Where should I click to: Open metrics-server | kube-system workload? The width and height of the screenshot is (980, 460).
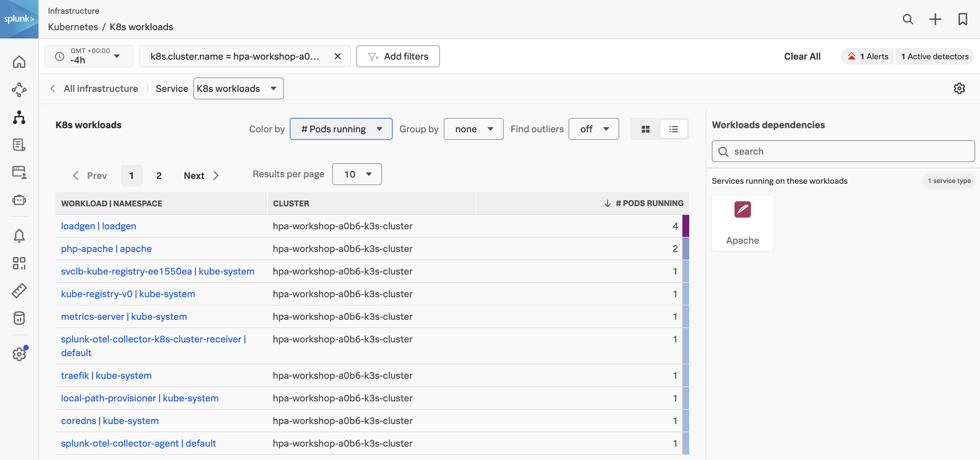(x=124, y=317)
